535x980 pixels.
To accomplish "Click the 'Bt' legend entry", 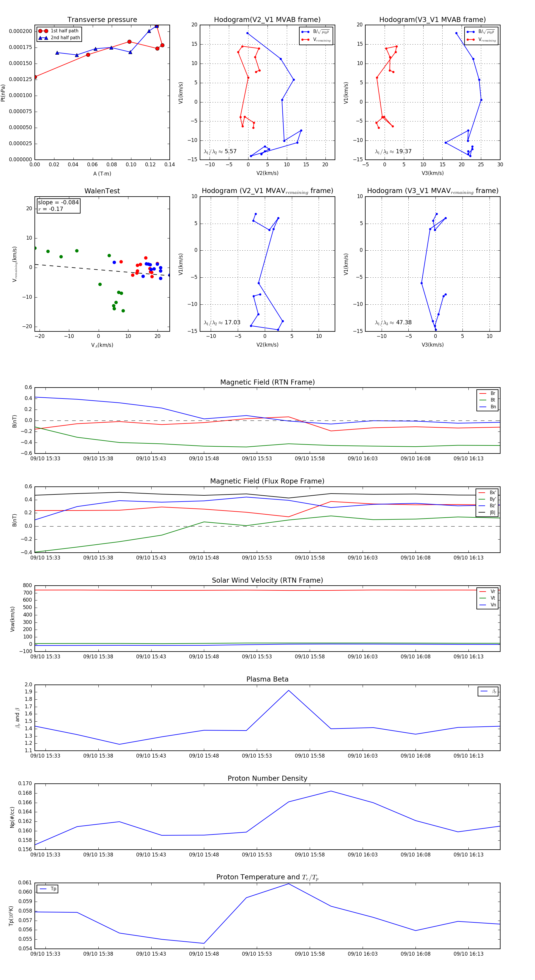I will [x=487, y=400].
